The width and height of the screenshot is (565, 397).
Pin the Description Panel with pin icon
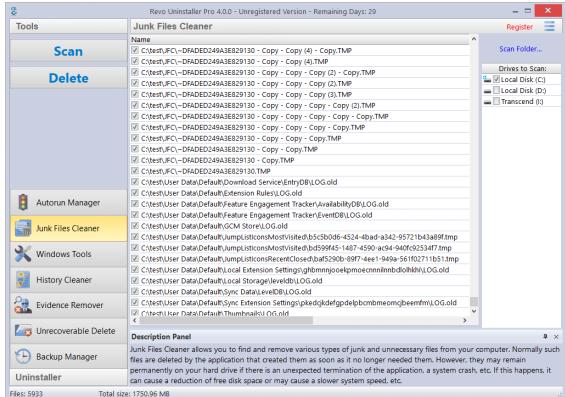[x=545, y=336]
